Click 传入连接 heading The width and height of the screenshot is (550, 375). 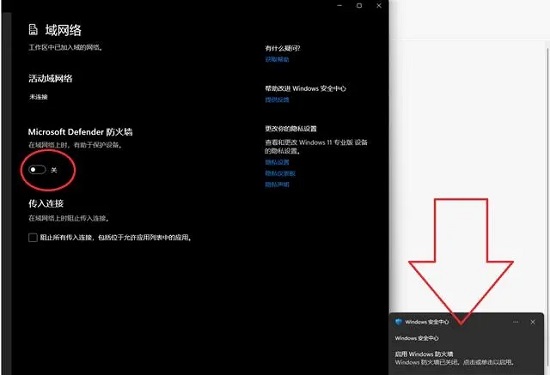(46, 203)
